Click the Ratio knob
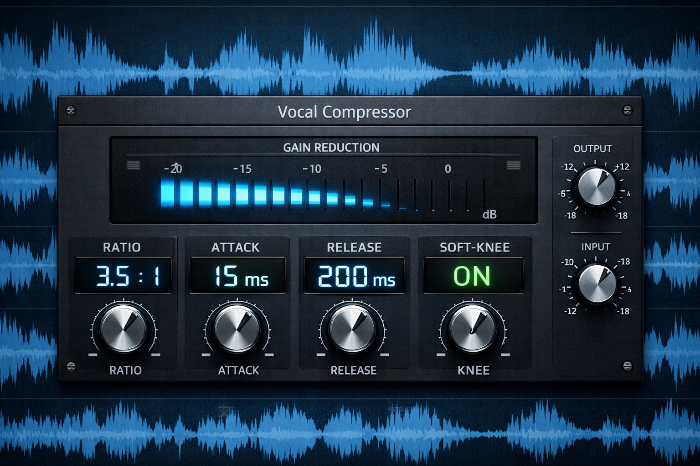The width and height of the screenshot is (700, 466). tap(124, 329)
